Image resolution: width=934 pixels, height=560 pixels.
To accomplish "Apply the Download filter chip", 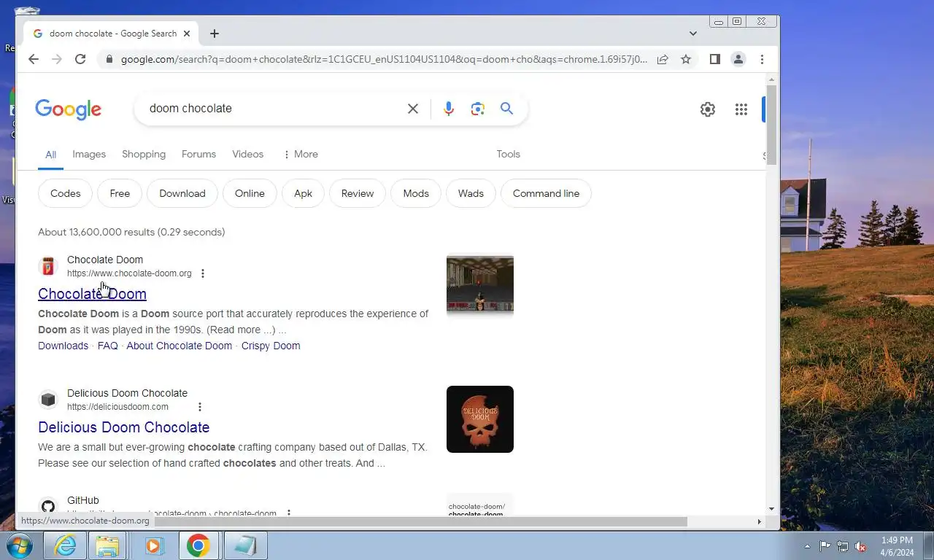I will pyautogui.click(x=182, y=193).
